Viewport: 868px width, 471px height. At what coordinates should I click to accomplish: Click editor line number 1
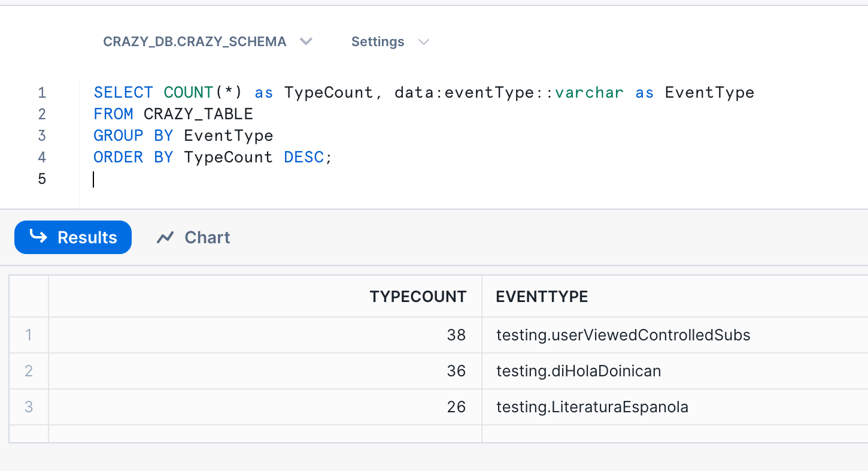(x=42, y=93)
